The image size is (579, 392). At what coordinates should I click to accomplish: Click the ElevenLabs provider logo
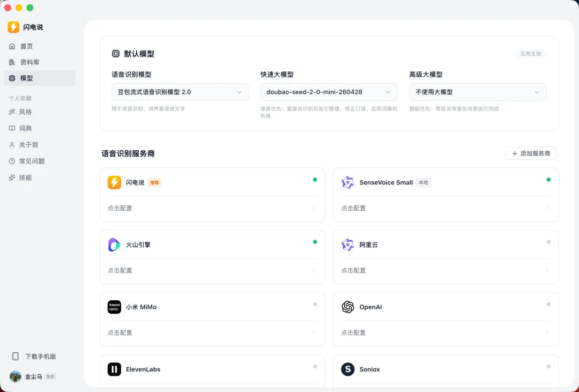click(114, 369)
